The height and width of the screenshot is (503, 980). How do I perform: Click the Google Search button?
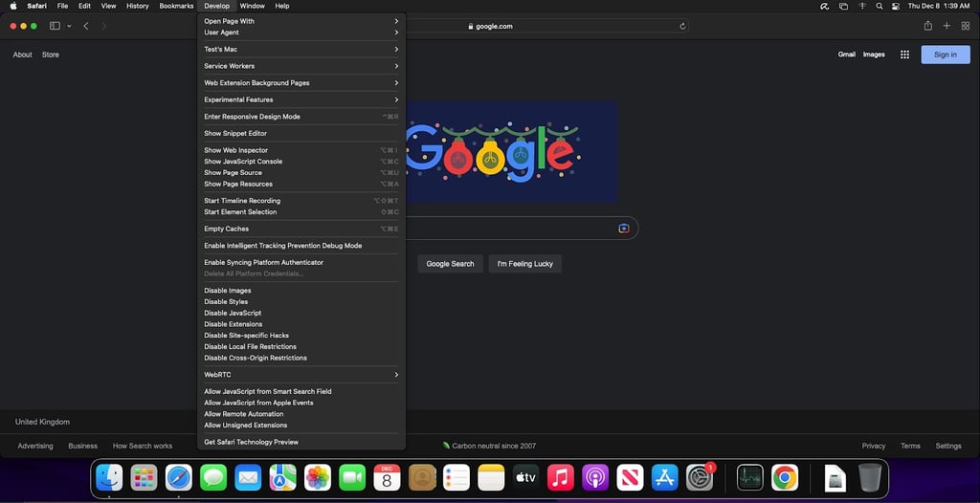(450, 264)
